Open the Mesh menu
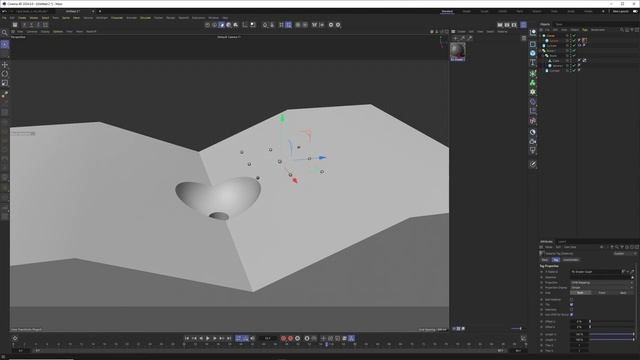Image resolution: width=640 pixels, height=360 pixels. (x=76, y=18)
